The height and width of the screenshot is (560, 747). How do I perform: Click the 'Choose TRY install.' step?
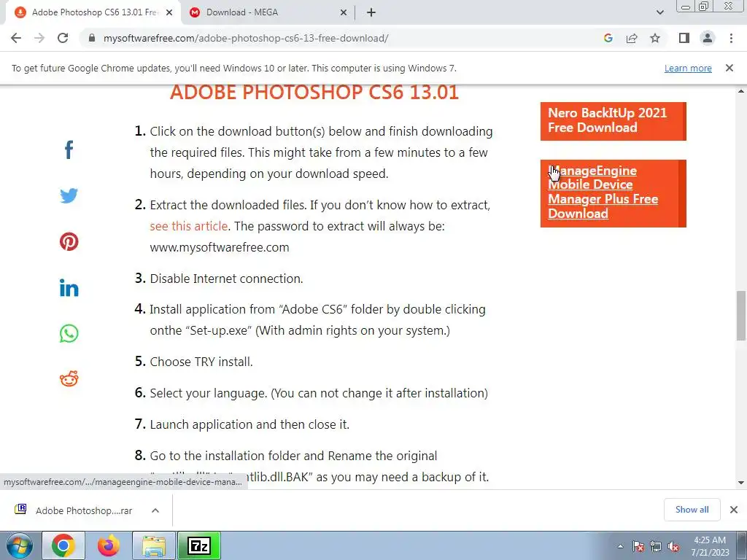[x=201, y=362]
